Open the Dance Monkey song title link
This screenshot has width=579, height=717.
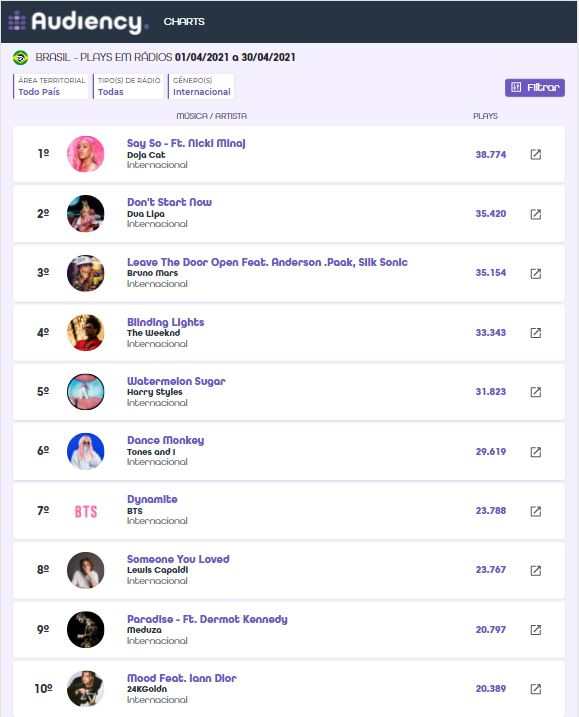[x=166, y=440]
